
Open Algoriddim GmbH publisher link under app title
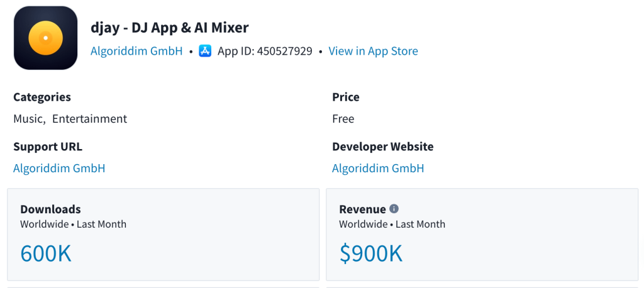pos(136,51)
